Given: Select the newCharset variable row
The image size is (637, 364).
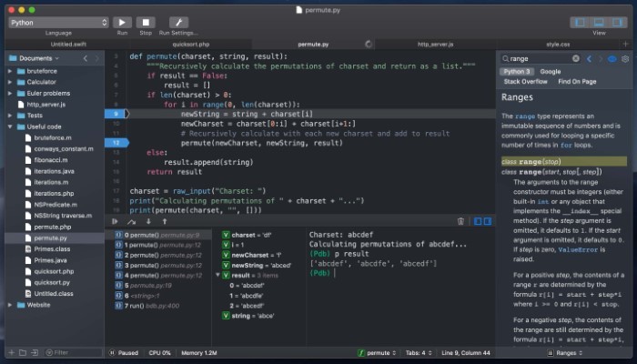Looking at the screenshot, I should 258,255.
